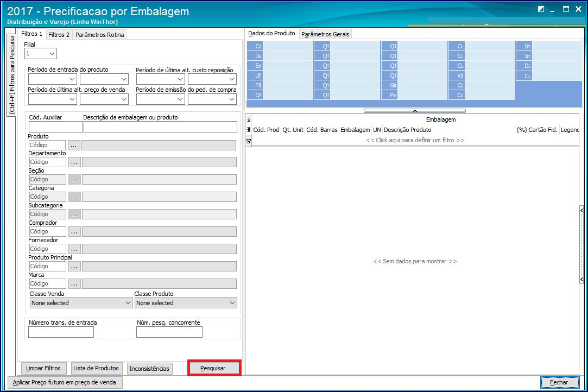Click the Cód. Auxiliar input field
The image size is (588, 392).
tap(55, 127)
